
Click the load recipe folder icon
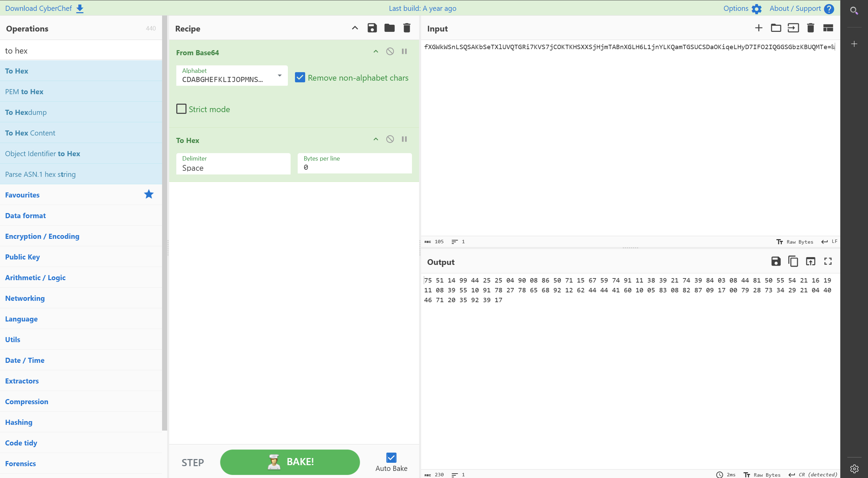(389, 28)
